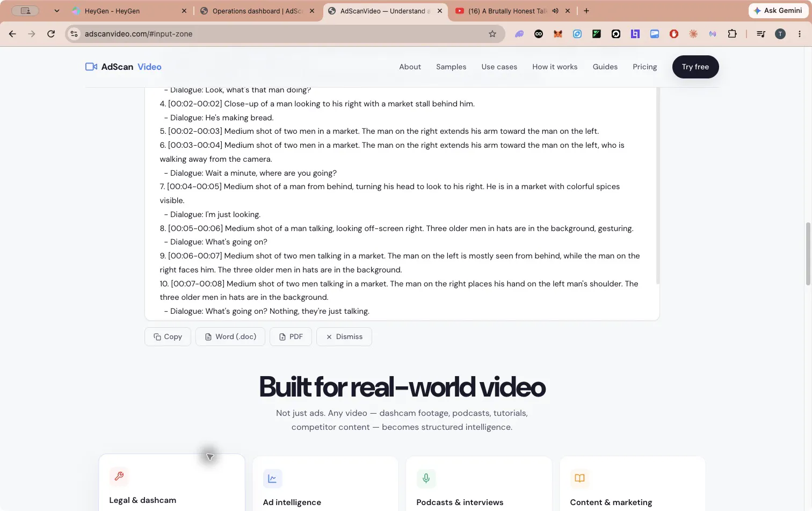Image resolution: width=812 pixels, height=511 pixels.
Task: Copy the analysis output
Action: click(168, 336)
